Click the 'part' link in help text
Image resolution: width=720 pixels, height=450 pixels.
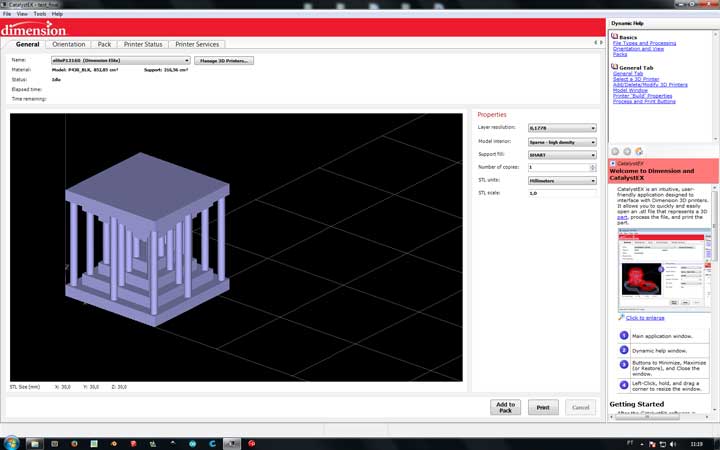(622, 217)
